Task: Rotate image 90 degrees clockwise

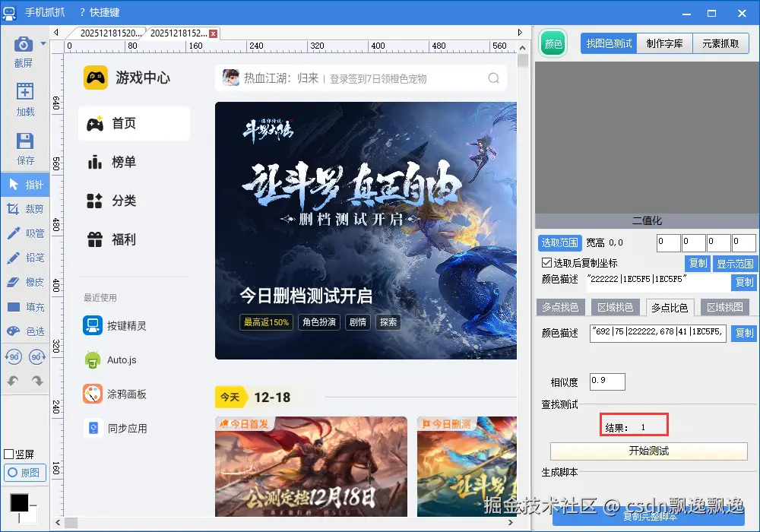Action: click(37, 357)
